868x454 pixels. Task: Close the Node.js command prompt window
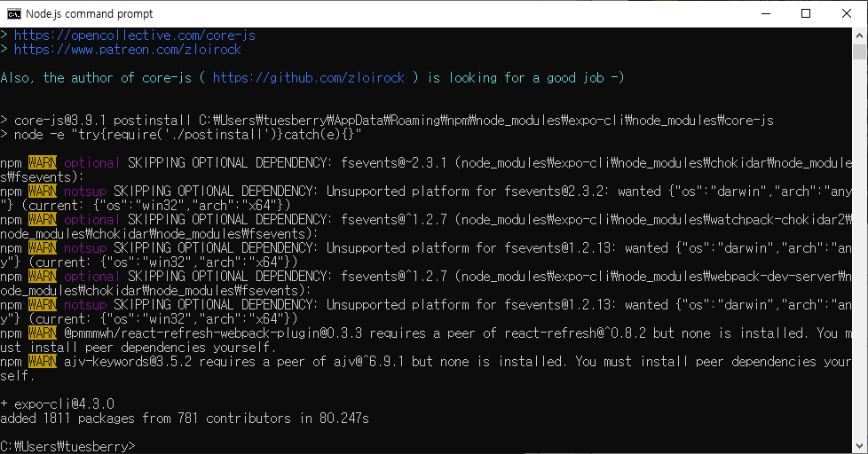point(847,14)
